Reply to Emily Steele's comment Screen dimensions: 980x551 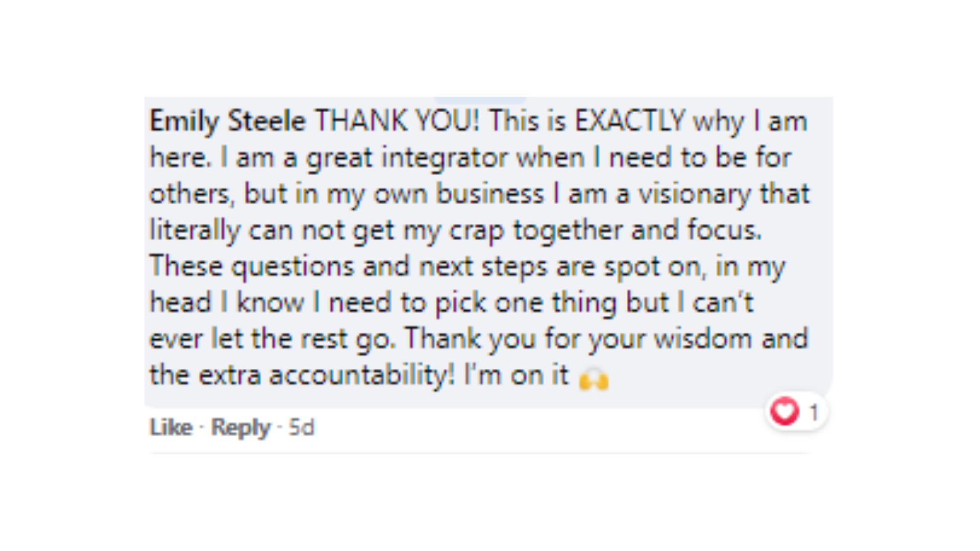[240, 428]
